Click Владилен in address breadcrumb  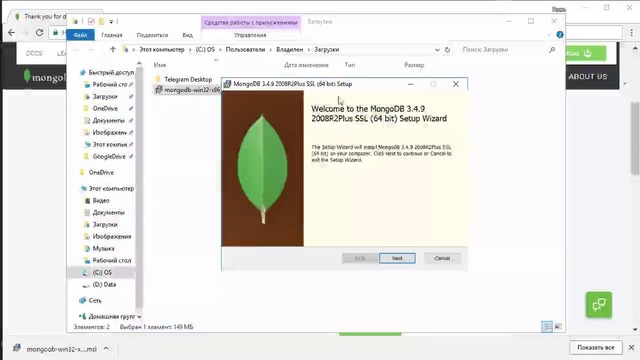coord(289,49)
